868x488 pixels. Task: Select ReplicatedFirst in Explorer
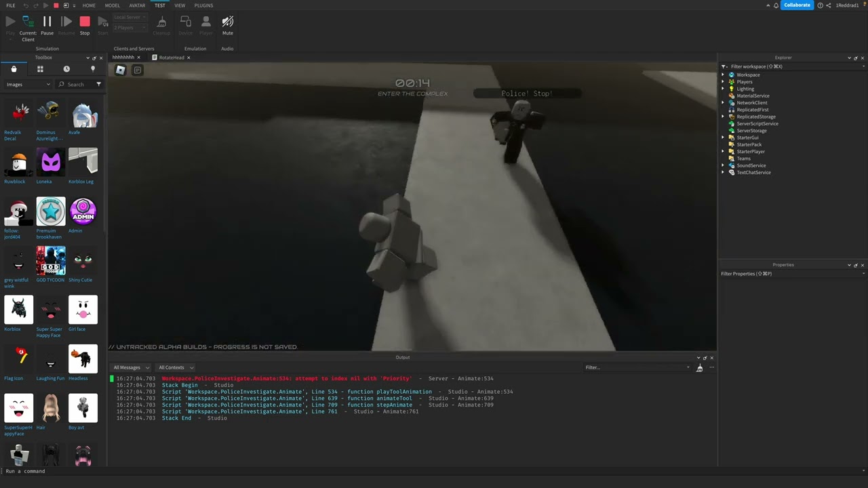[x=753, y=110]
